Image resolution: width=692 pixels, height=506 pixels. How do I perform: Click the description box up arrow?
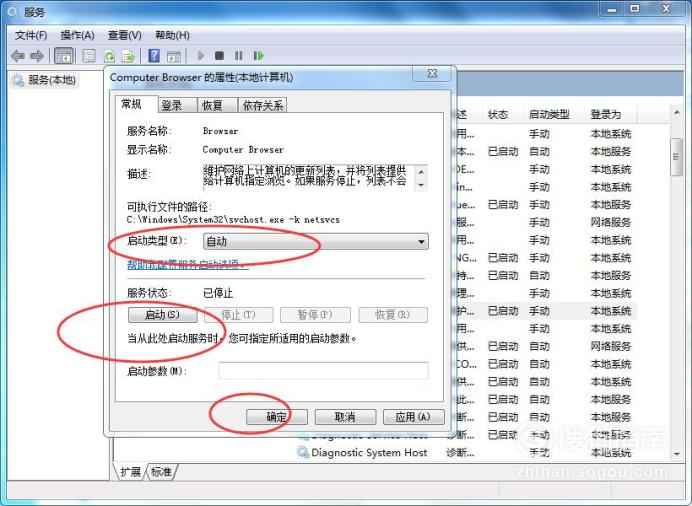click(421, 172)
